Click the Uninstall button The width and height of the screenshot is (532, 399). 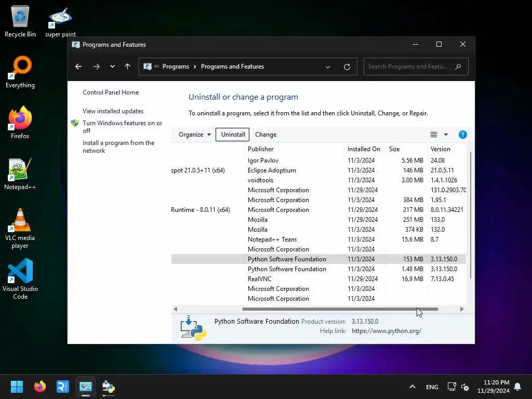233,135
